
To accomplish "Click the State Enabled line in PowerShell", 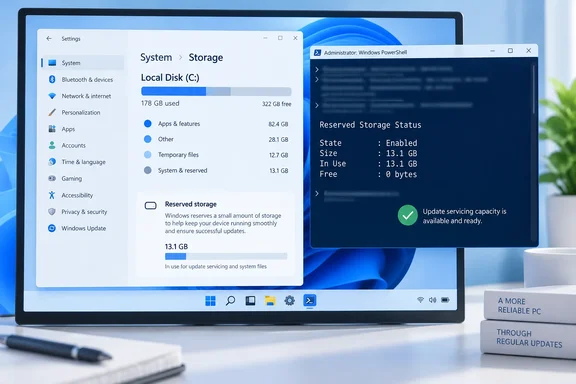I will pyautogui.click(x=368, y=143).
